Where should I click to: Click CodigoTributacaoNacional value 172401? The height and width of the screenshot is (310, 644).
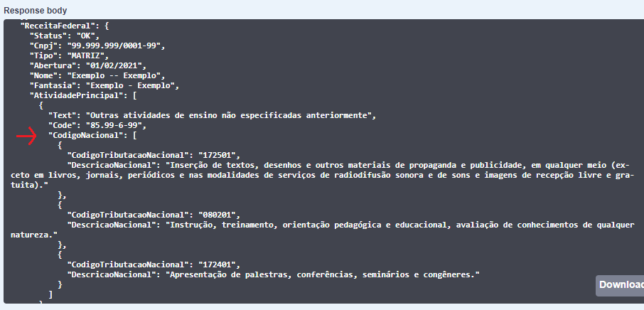(222, 264)
